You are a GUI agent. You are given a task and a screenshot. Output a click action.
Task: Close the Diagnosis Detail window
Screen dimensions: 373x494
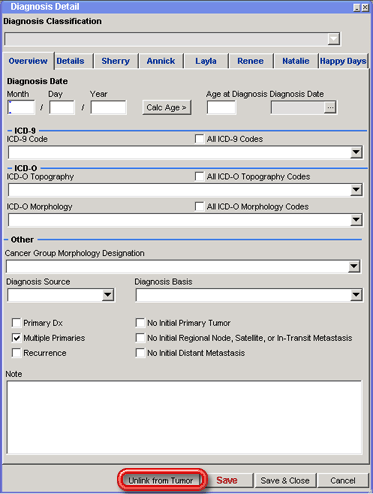[x=365, y=8]
